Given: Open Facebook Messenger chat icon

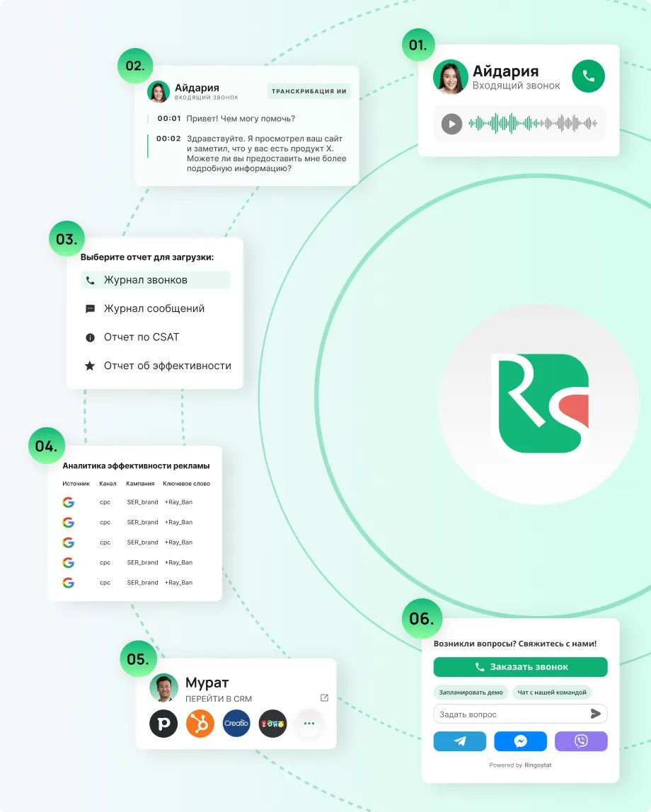Looking at the screenshot, I should coord(520,741).
